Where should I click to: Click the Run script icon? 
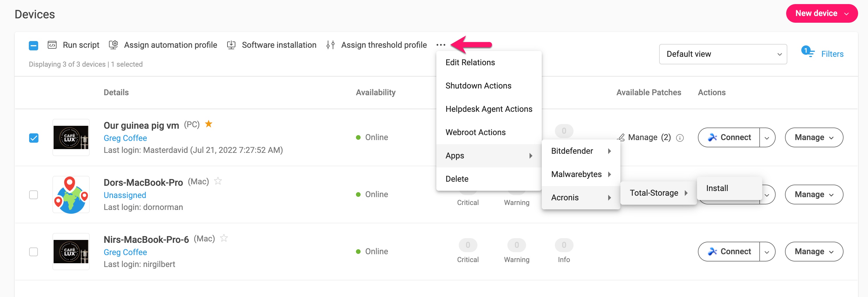(52, 45)
